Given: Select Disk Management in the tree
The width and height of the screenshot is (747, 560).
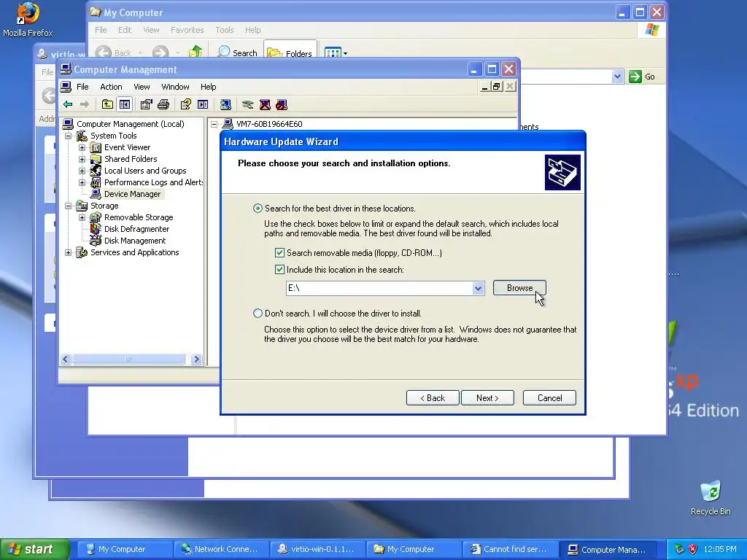Looking at the screenshot, I should (x=135, y=241).
